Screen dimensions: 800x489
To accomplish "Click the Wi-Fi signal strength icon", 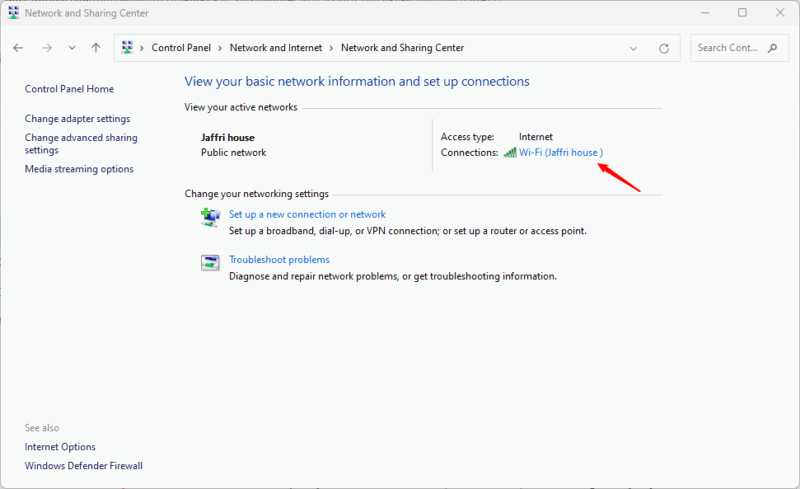I will point(510,152).
